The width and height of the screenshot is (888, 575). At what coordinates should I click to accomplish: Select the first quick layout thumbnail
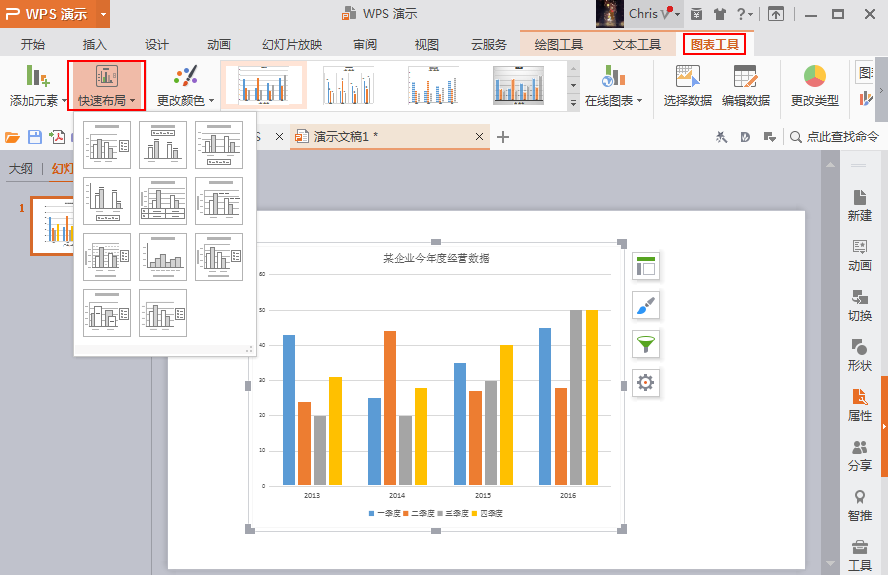coord(106,145)
